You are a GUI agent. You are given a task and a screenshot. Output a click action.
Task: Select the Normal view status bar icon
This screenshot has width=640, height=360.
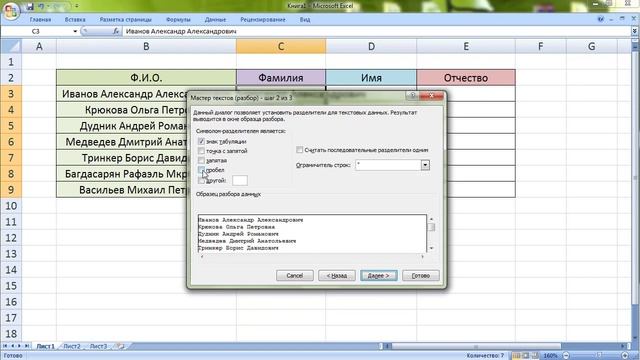click(516, 356)
